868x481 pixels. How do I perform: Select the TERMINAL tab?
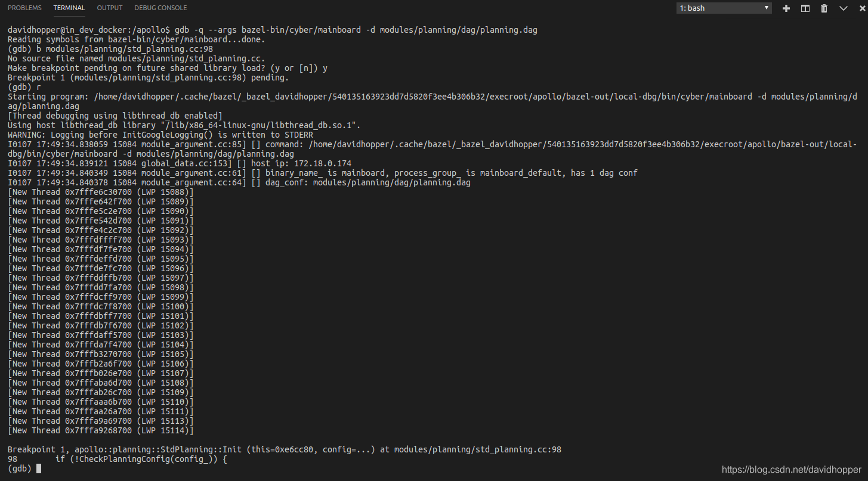coord(69,8)
